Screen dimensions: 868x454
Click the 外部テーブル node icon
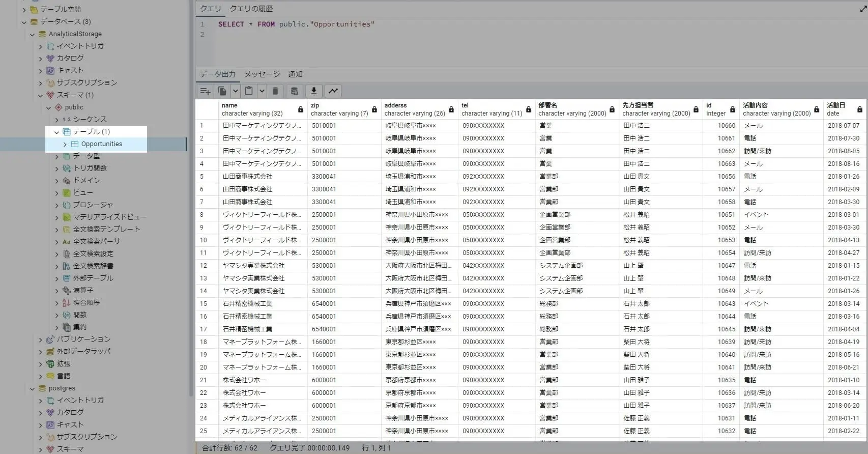click(x=67, y=278)
